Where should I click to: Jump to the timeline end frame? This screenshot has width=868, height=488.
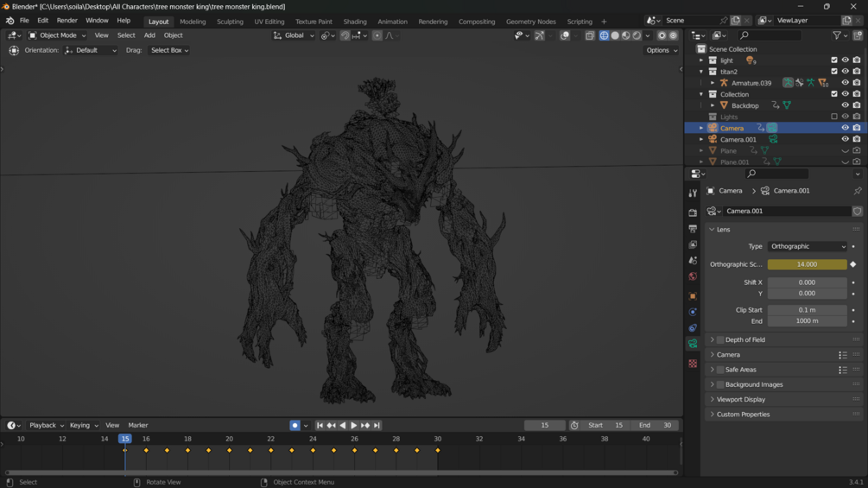[377, 425]
